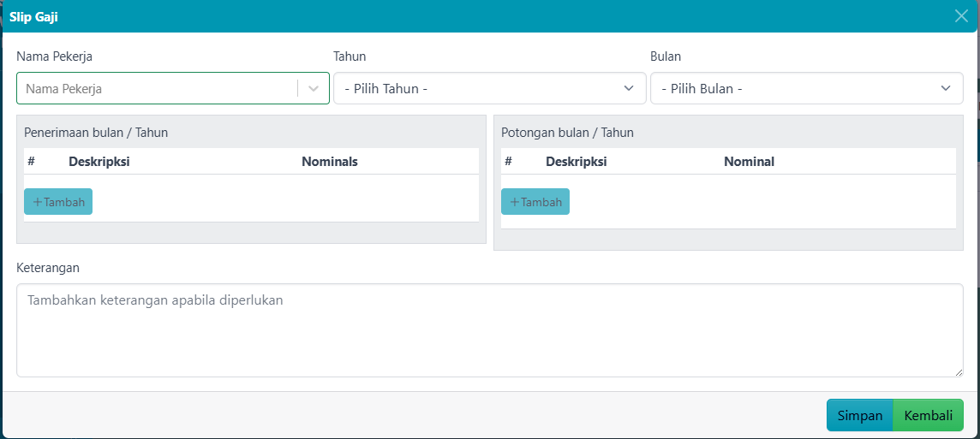Open the Pilih Tahun dropdown
980x439 pixels.
coord(489,88)
